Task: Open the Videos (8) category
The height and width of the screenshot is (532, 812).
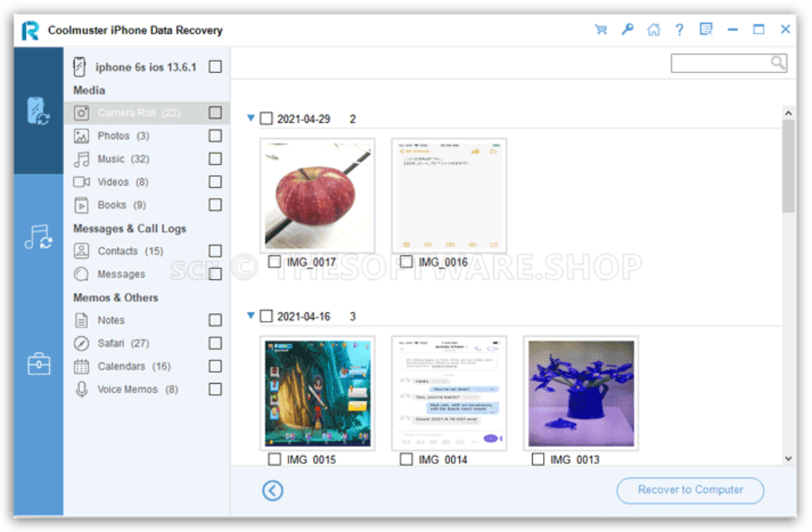Action: pos(123,182)
